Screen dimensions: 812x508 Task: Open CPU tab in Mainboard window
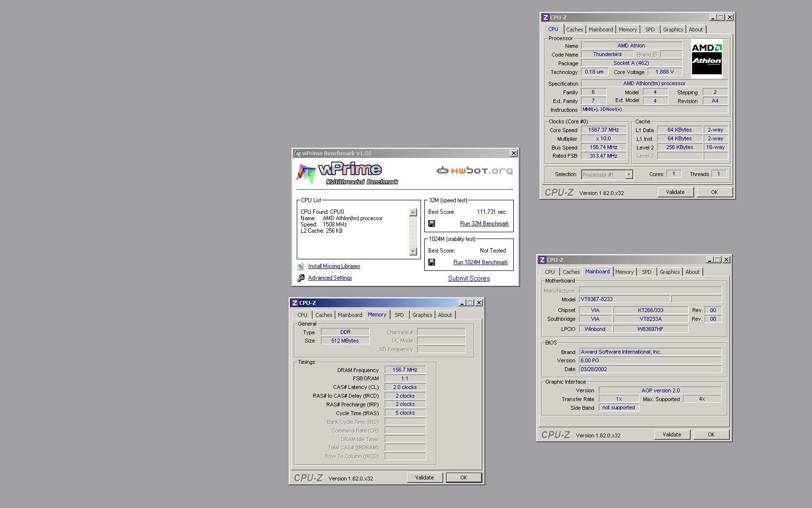pos(550,272)
